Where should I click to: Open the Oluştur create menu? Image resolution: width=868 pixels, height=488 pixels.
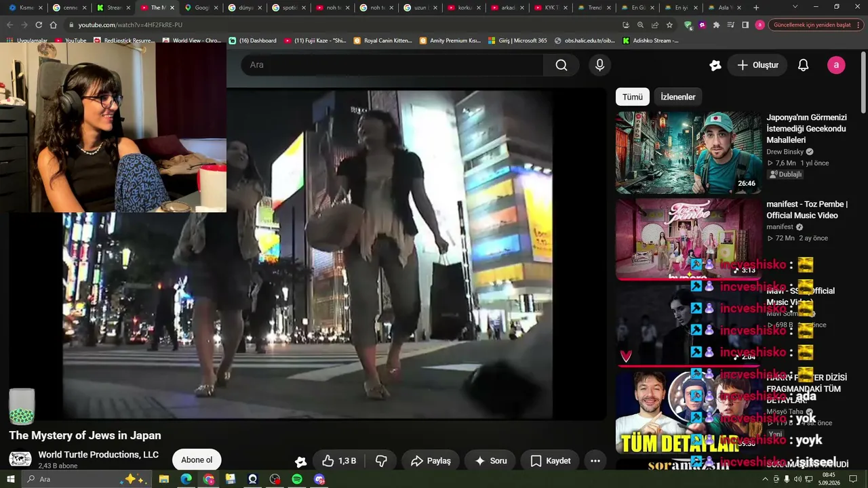pos(757,65)
